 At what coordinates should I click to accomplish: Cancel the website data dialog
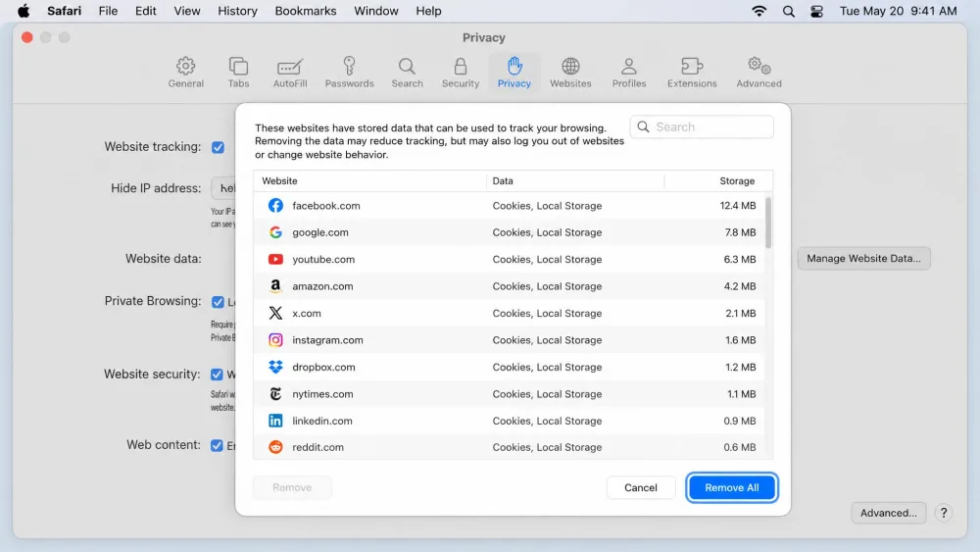pos(641,487)
